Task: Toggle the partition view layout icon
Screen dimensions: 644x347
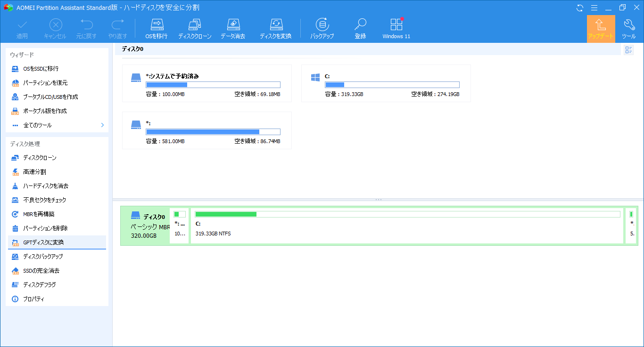Action: 628,50
